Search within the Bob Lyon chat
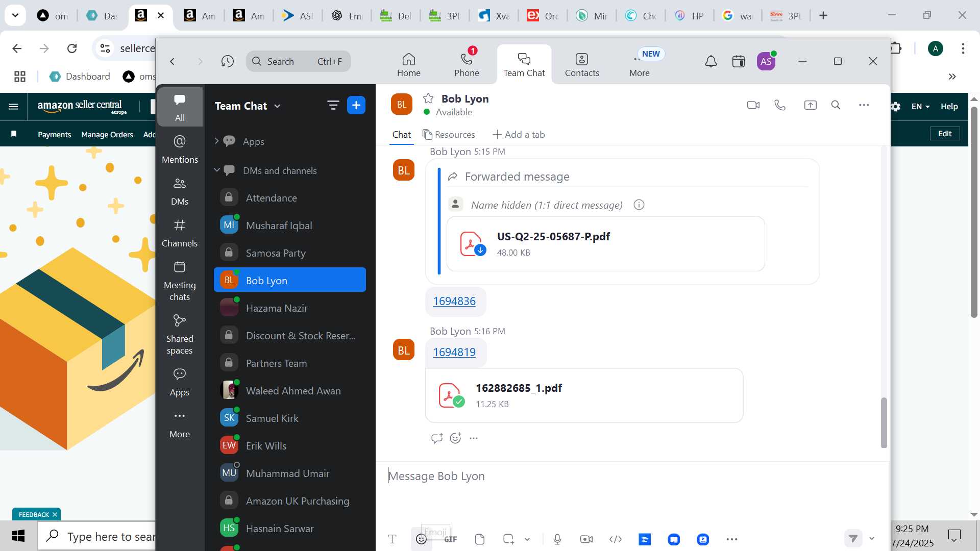 point(836,105)
